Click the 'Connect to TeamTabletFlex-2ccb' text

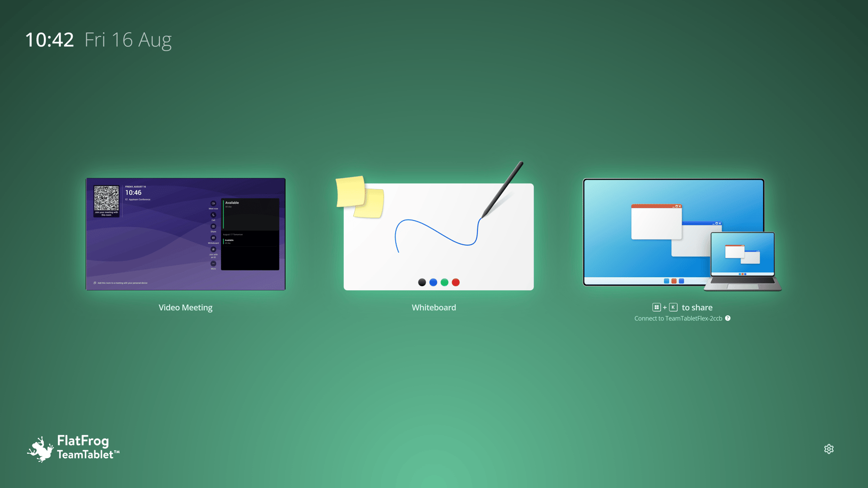678,318
